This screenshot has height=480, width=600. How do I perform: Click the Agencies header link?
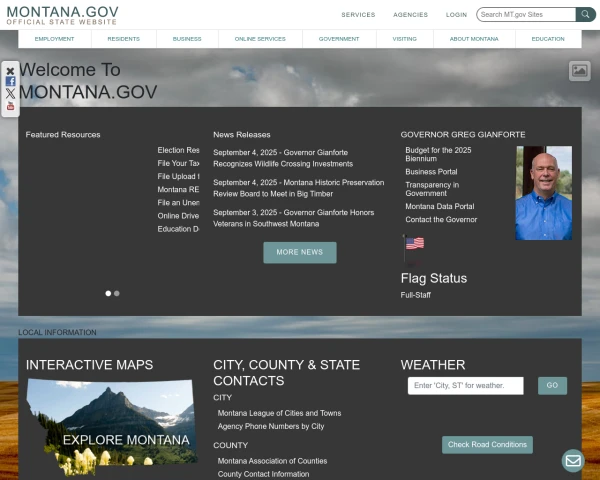click(x=410, y=15)
